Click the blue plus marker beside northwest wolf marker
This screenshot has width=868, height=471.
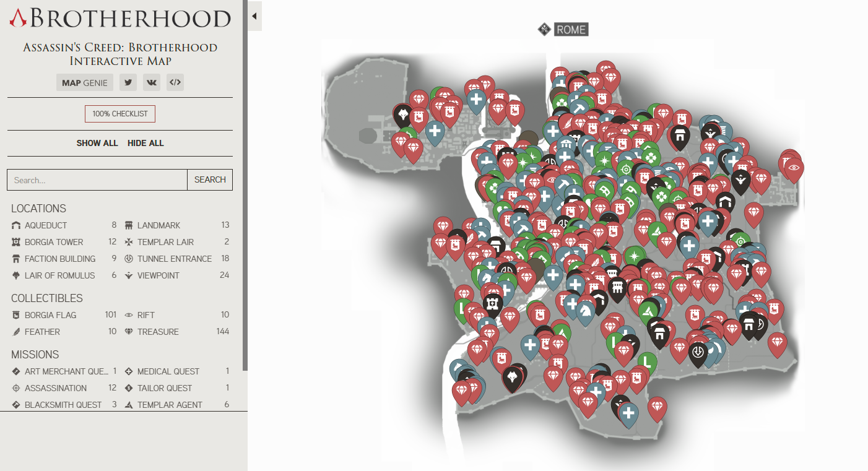point(435,131)
